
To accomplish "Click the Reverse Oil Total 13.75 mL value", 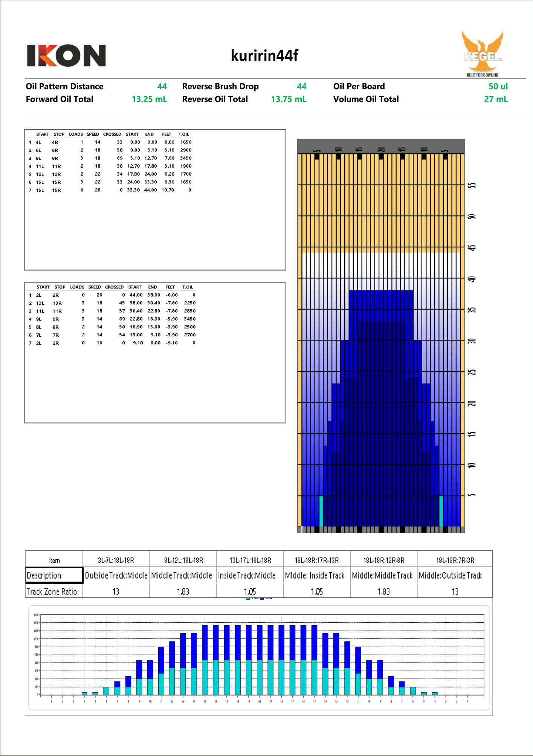I will [x=289, y=99].
